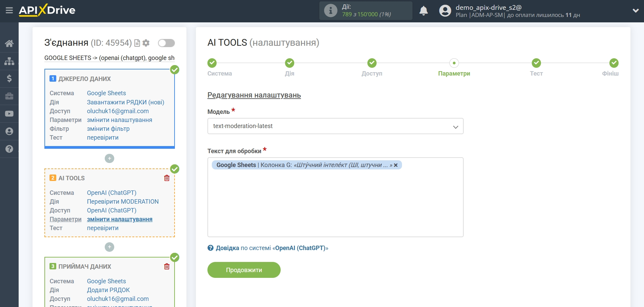Image resolution: width=644 pixels, height=307 pixels.
Task: Click перевірити in the source block
Action: [103, 138]
